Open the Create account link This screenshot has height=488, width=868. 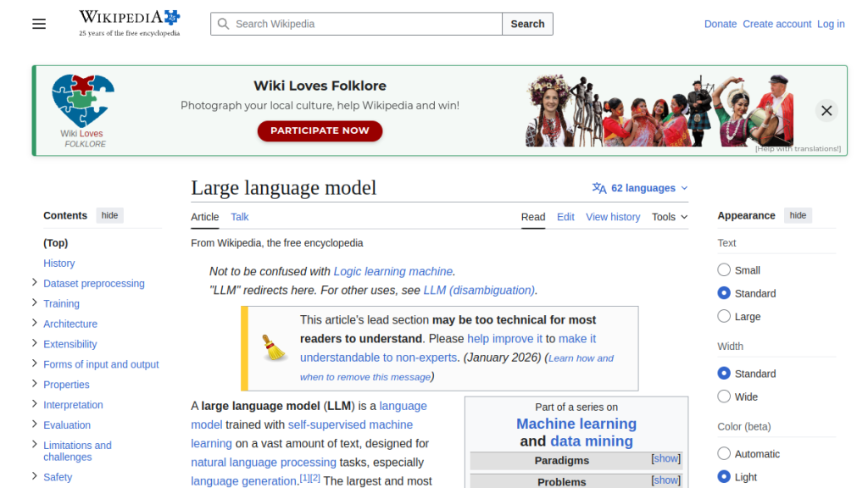click(x=776, y=24)
